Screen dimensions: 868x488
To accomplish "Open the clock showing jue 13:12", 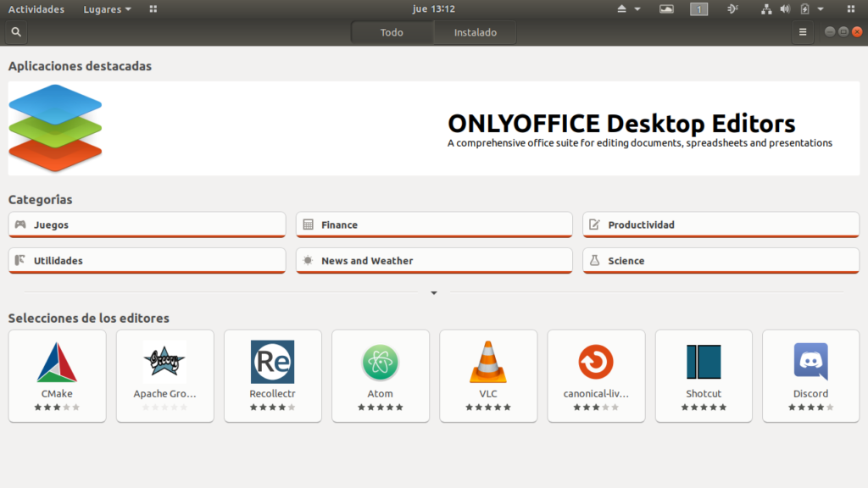I will tap(433, 8).
